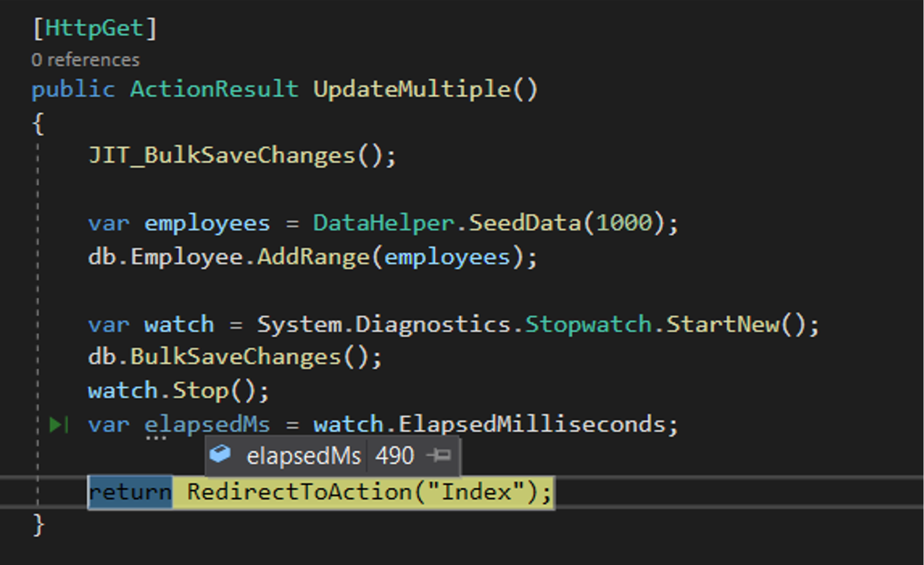Click the SeedData method call

[x=525, y=223]
